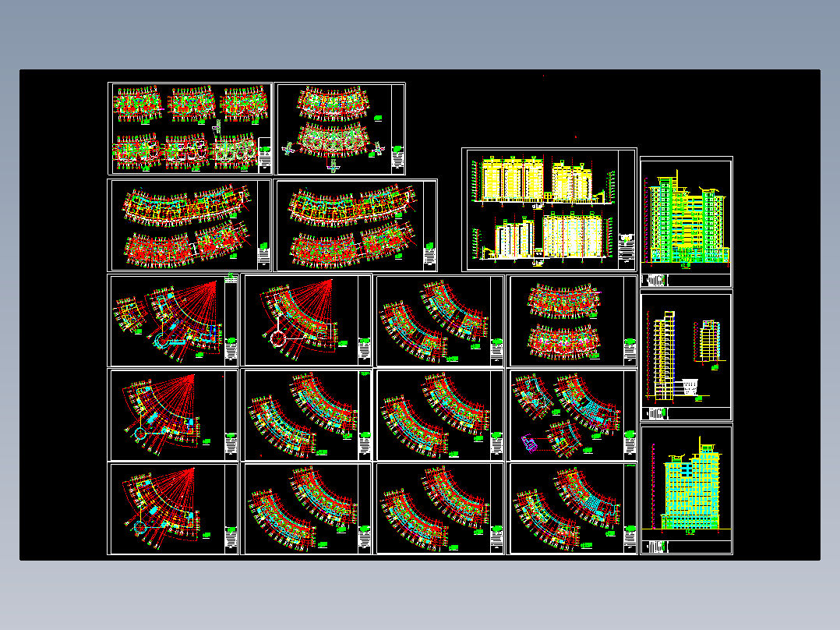Select the sheet with two curved plans and cross-shaped details
Viewport: 840px width, 630px height.
point(340,129)
